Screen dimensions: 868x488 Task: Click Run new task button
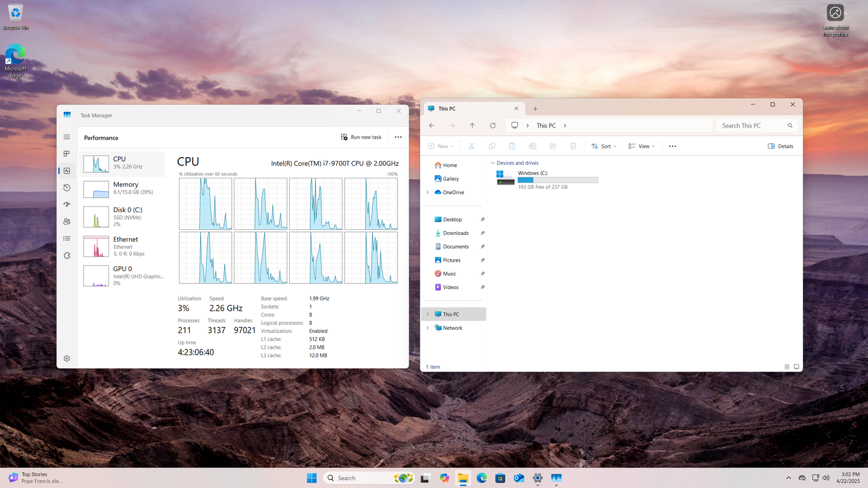point(361,137)
